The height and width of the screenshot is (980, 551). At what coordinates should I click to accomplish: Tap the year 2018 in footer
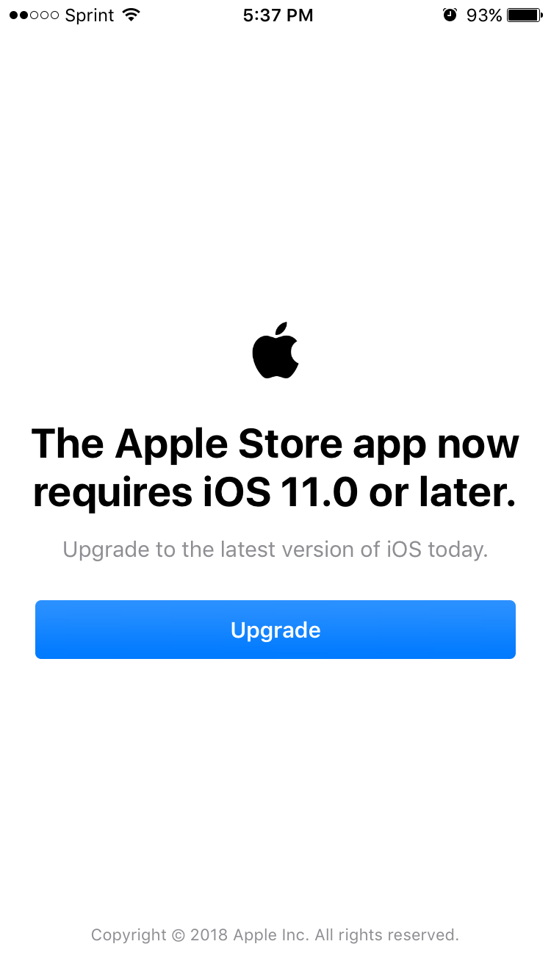point(209,935)
